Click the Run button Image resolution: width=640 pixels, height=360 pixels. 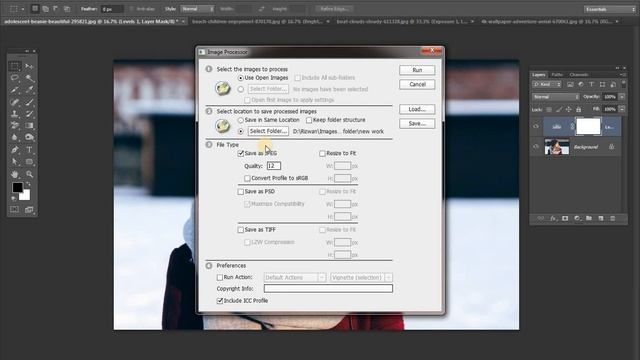pyautogui.click(x=417, y=70)
